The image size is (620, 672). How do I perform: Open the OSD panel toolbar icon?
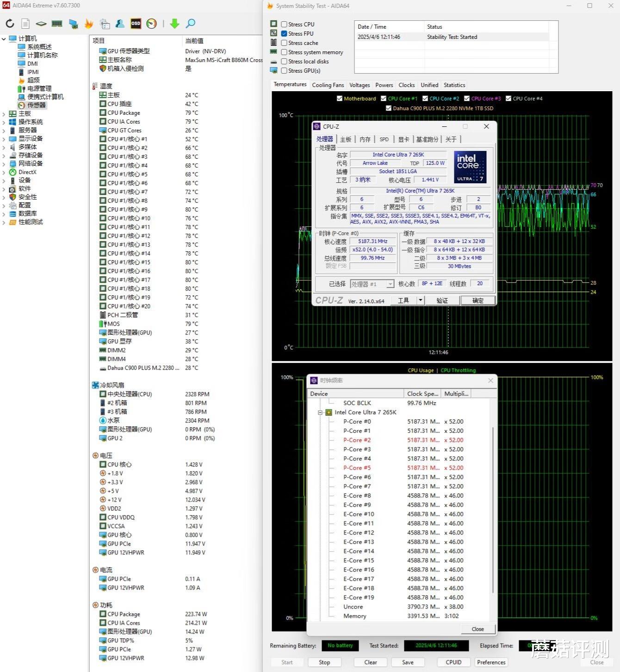point(136,24)
